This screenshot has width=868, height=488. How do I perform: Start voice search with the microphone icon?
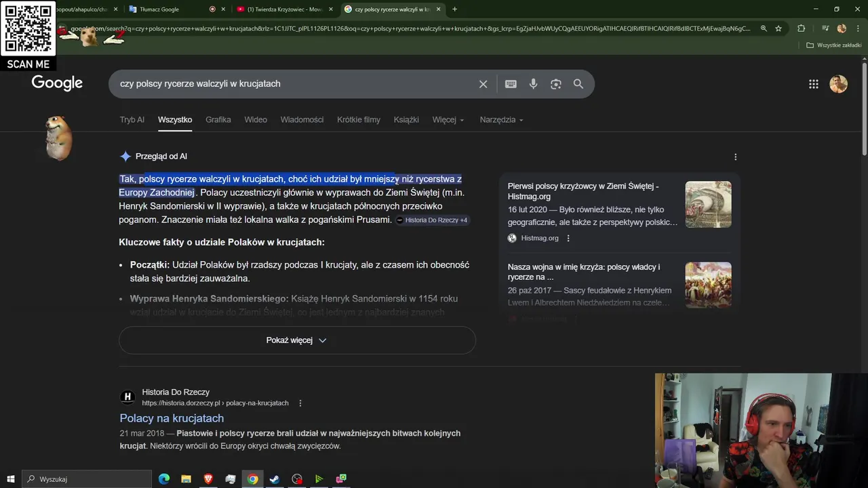click(x=534, y=84)
